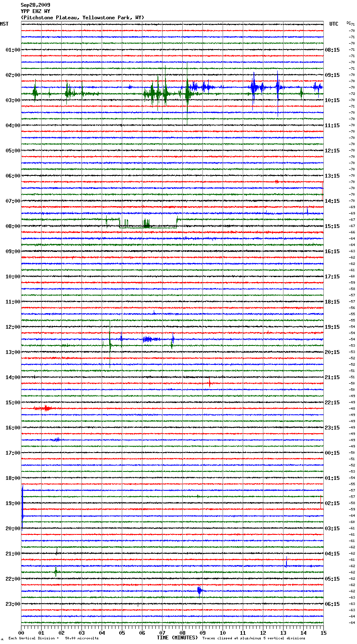357x644 pixels.
Task: Select the 02:00 MST row label
Action: (13, 75)
